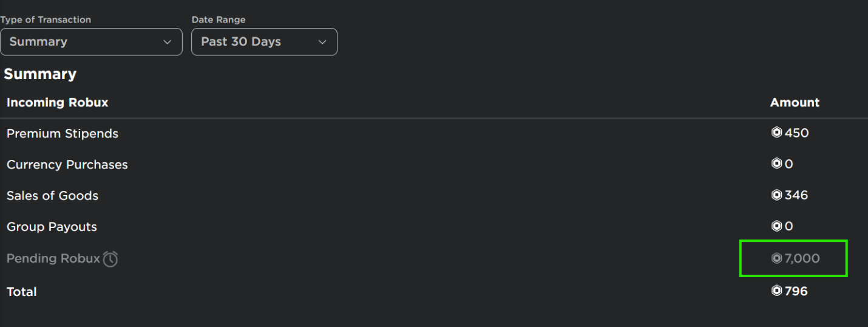Screen dimensions: 868x327
Task: Click the 796 total amount value
Action: click(796, 291)
